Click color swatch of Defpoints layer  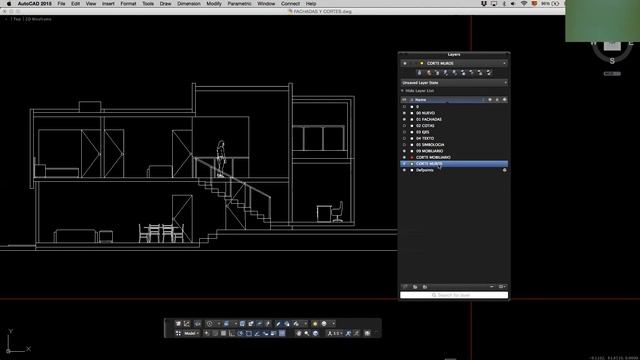point(412,170)
